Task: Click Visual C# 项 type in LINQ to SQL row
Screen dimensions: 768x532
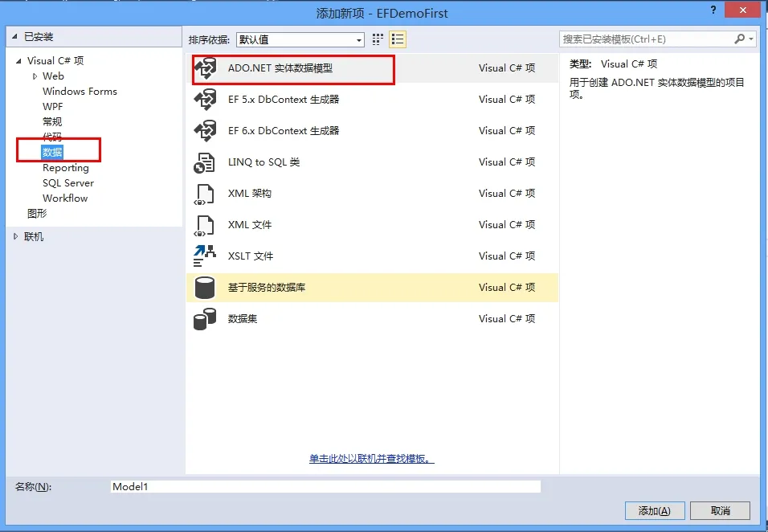Action: [507, 162]
